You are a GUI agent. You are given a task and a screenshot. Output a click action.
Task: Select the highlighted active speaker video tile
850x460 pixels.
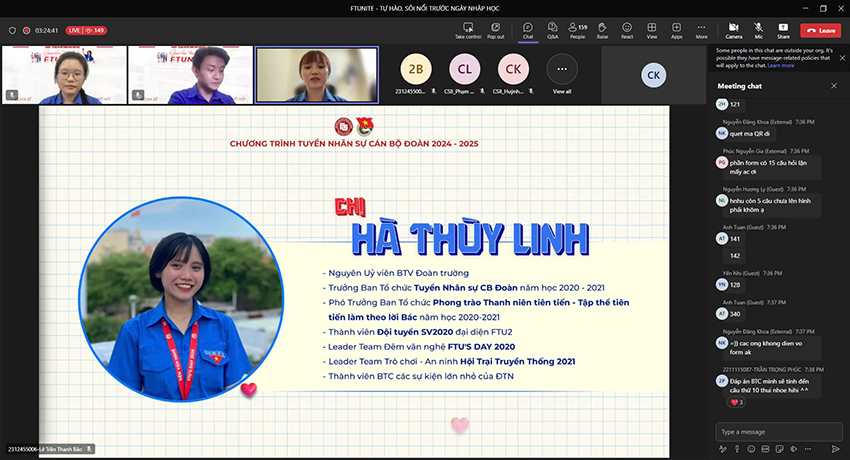pyautogui.click(x=317, y=75)
